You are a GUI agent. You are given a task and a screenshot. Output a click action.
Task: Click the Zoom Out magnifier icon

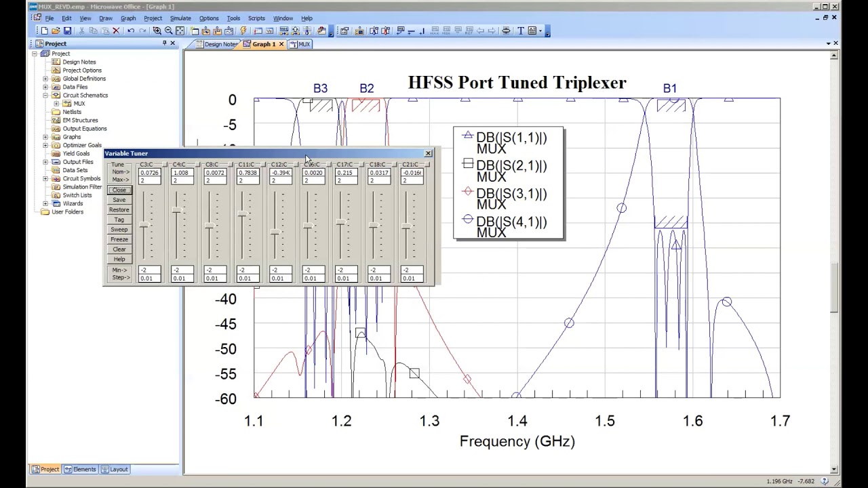168,30
